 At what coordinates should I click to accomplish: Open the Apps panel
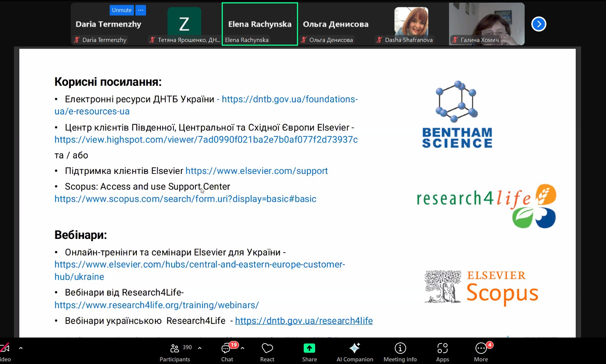(443, 352)
